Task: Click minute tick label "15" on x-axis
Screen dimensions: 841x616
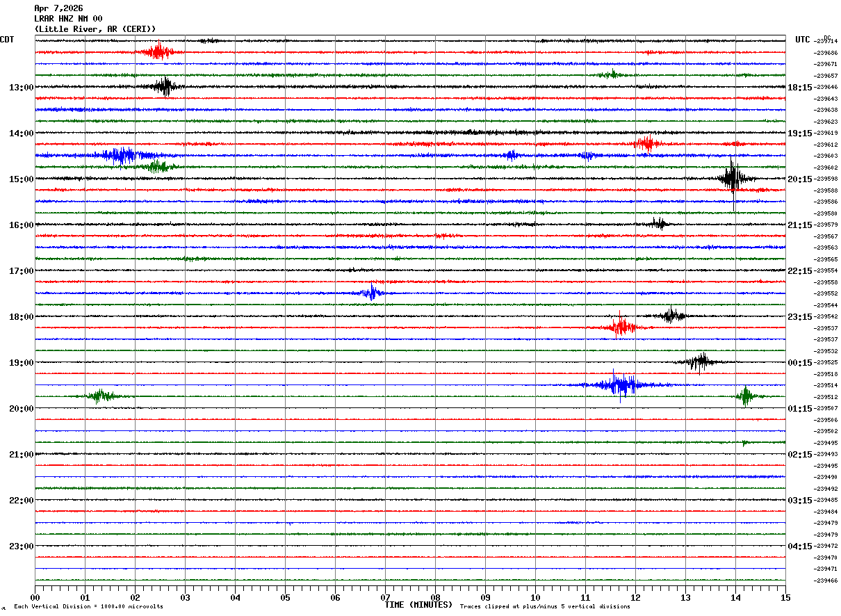Action: tap(785, 597)
